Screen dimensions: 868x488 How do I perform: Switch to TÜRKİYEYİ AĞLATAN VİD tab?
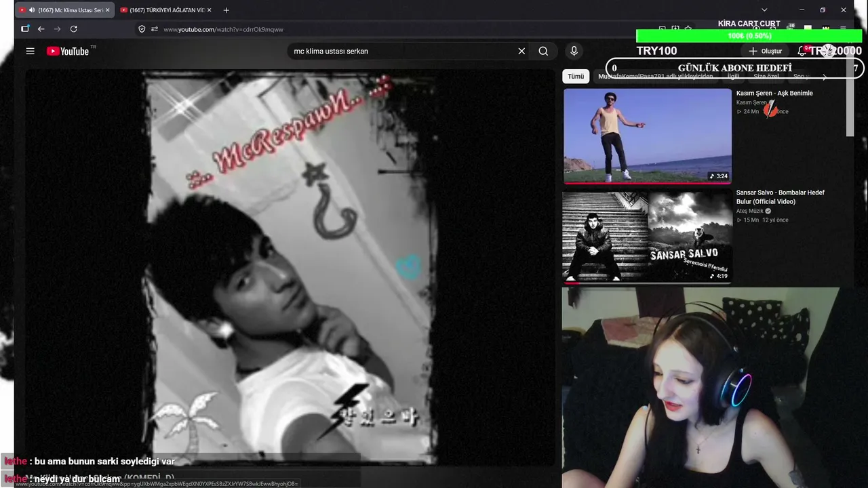tap(166, 10)
